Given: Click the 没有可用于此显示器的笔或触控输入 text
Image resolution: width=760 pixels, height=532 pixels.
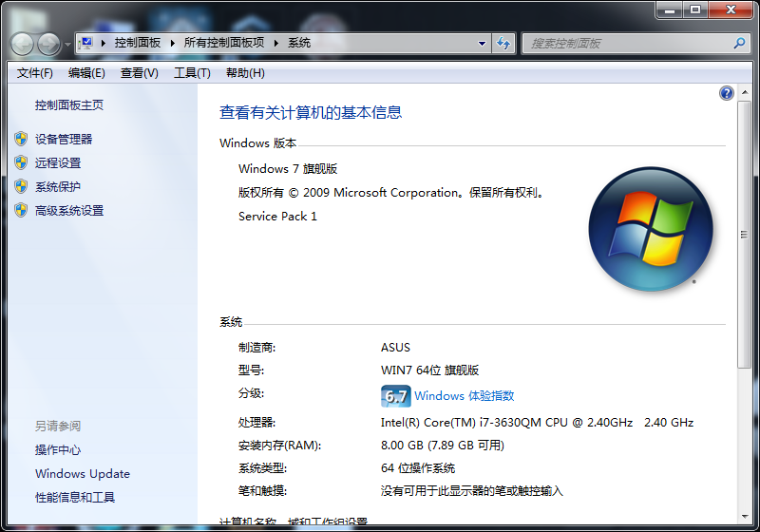Looking at the screenshot, I should point(472,491).
